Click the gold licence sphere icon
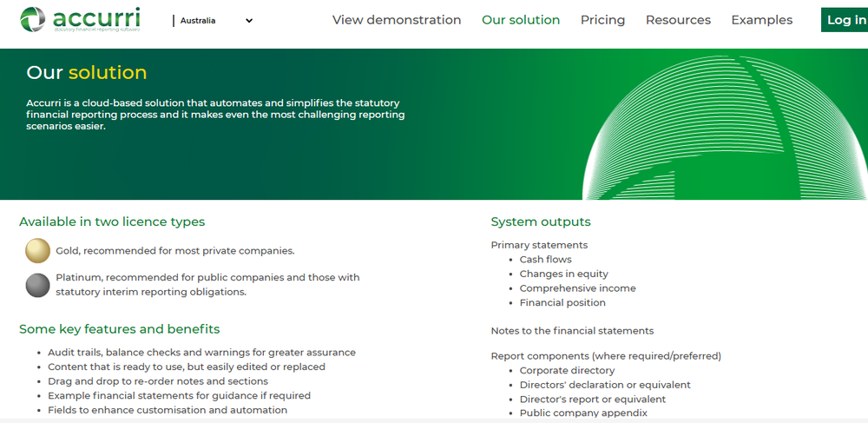Image resolution: width=868 pixels, height=423 pixels. tap(38, 251)
